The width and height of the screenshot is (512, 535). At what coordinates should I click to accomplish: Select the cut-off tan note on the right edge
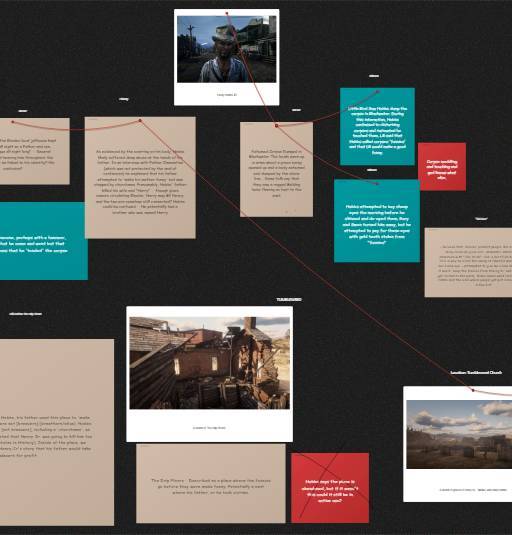(x=468, y=262)
